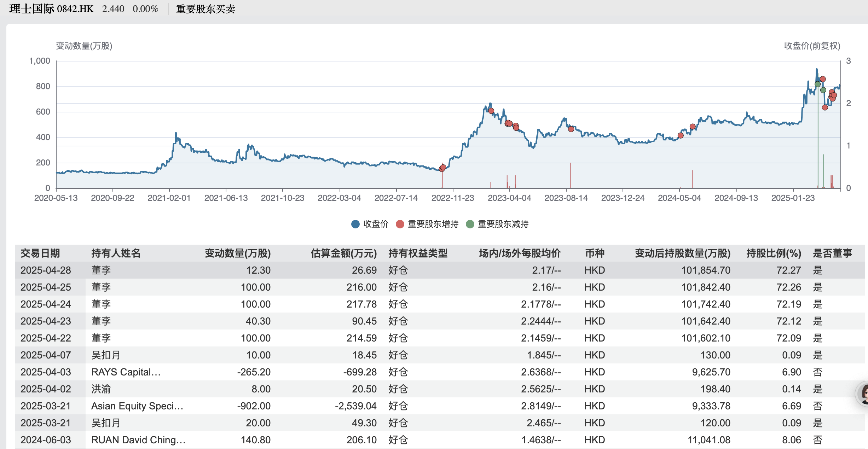Toggle 收盘价 legend series
This screenshot has width=868, height=449.
[375, 224]
